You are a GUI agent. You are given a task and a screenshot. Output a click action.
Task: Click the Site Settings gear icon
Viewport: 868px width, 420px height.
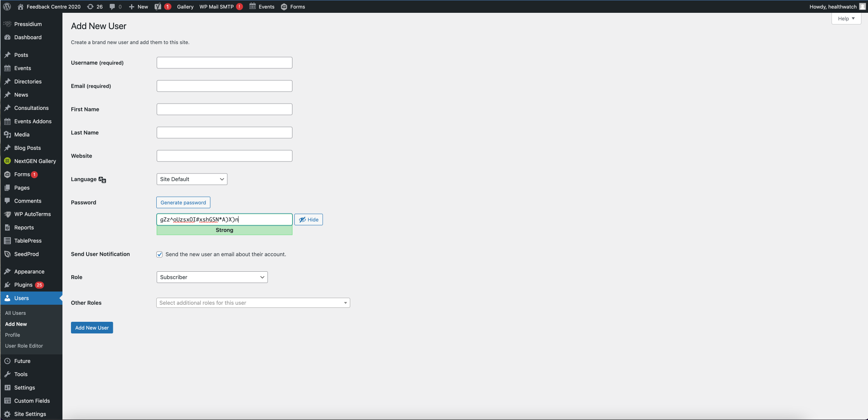(7, 414)
